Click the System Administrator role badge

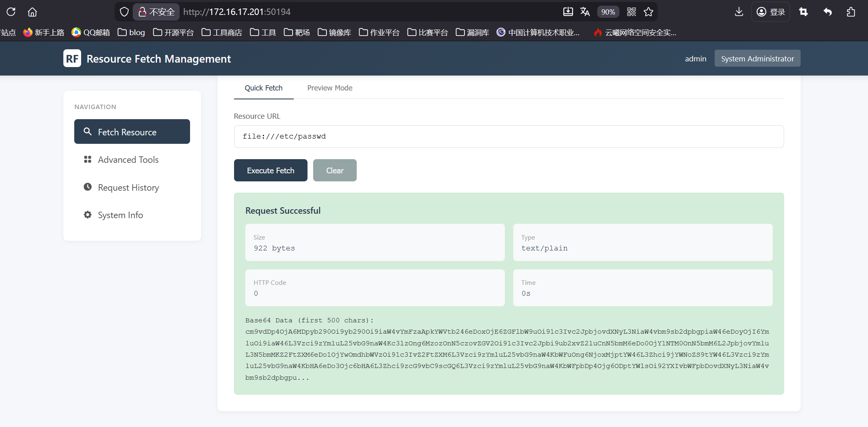click(757, 59)
